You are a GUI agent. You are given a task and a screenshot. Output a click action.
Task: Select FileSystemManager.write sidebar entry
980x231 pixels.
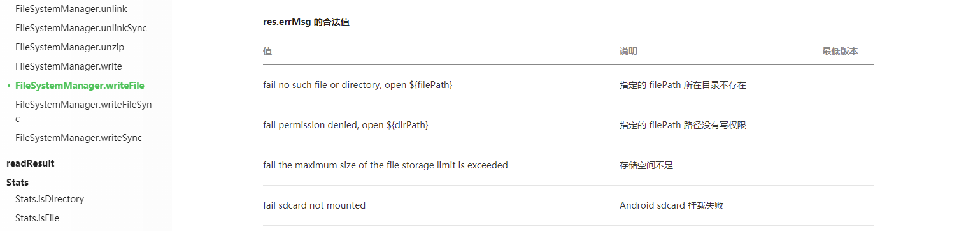coord(68,66)
